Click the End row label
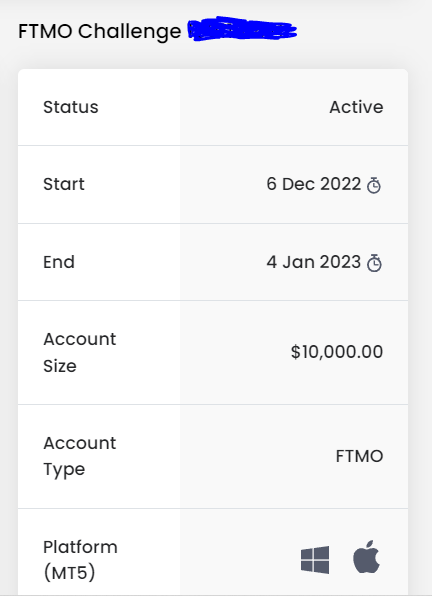Screen dimensions: 432x596 coord(59,262)
